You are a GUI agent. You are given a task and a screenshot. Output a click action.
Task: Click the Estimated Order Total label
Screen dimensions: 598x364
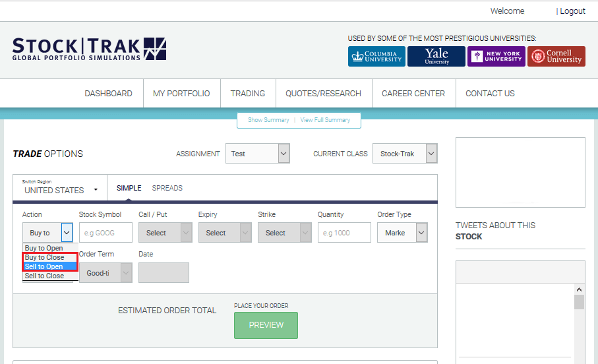[167, 310]
